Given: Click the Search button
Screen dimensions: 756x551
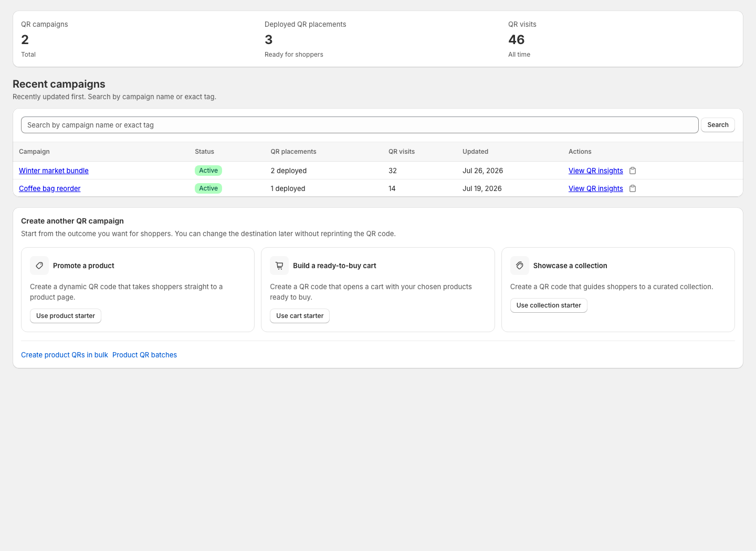Looking at the screenshot, I should click(718, 125).
